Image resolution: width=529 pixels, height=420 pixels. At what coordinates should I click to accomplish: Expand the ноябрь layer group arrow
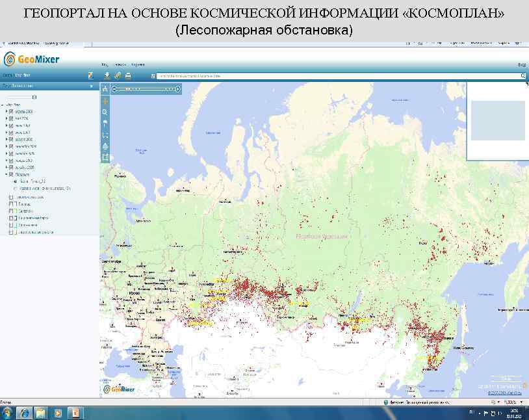[x=6, y=161]
